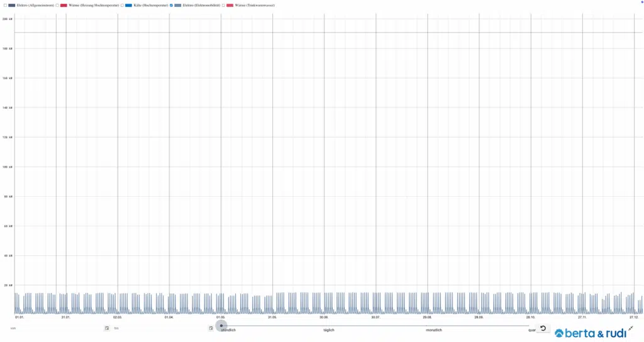Click the Elektro (Allgemeinstrom) color swatch
The image size is (644, 342).
coord(12,5)
